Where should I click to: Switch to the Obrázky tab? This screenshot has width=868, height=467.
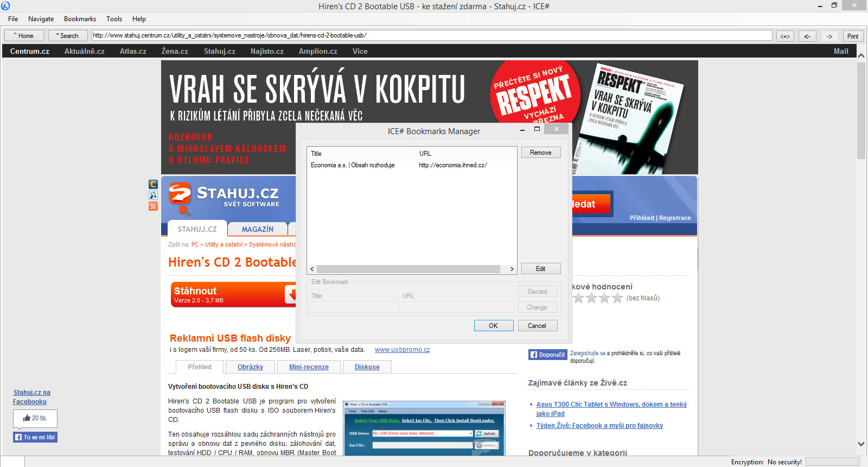point(250,367)
